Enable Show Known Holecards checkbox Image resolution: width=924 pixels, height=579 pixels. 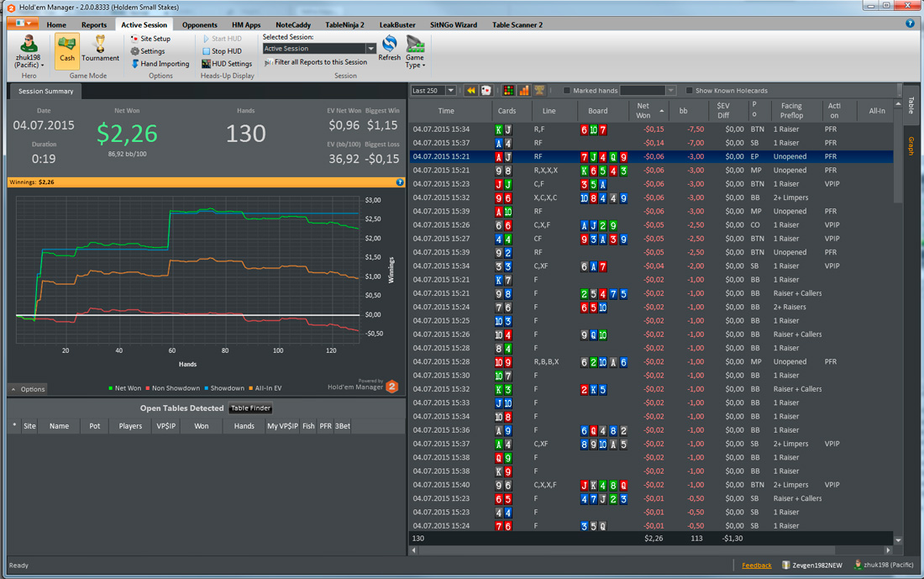(689, 91)
